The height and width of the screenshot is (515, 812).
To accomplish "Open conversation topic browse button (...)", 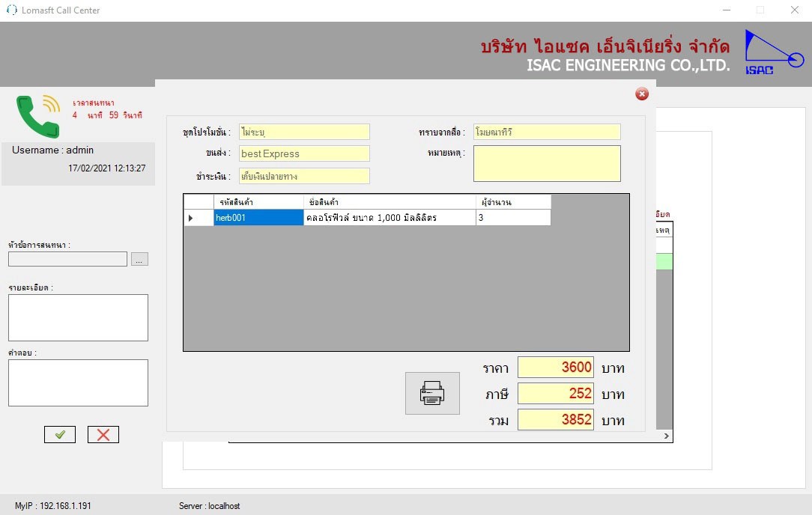I will 140,259.
